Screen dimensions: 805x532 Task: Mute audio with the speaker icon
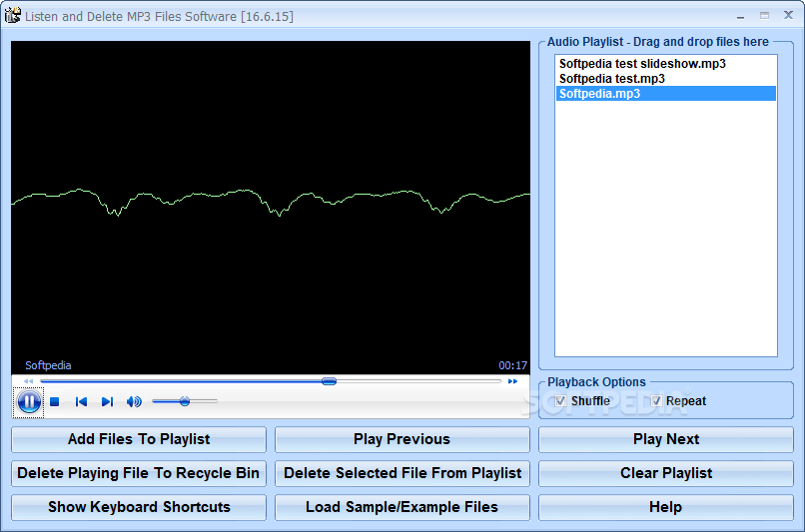tap(134, 401)
